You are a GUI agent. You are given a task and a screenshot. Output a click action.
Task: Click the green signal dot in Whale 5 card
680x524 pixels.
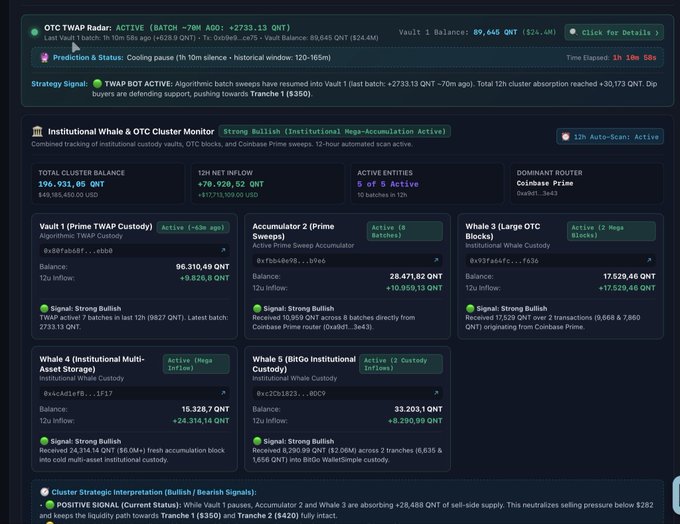(257, 441)
